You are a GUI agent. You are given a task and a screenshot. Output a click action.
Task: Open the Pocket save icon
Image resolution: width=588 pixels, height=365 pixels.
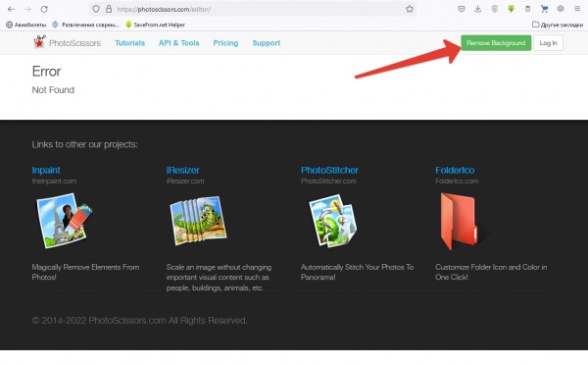[462, 9]
